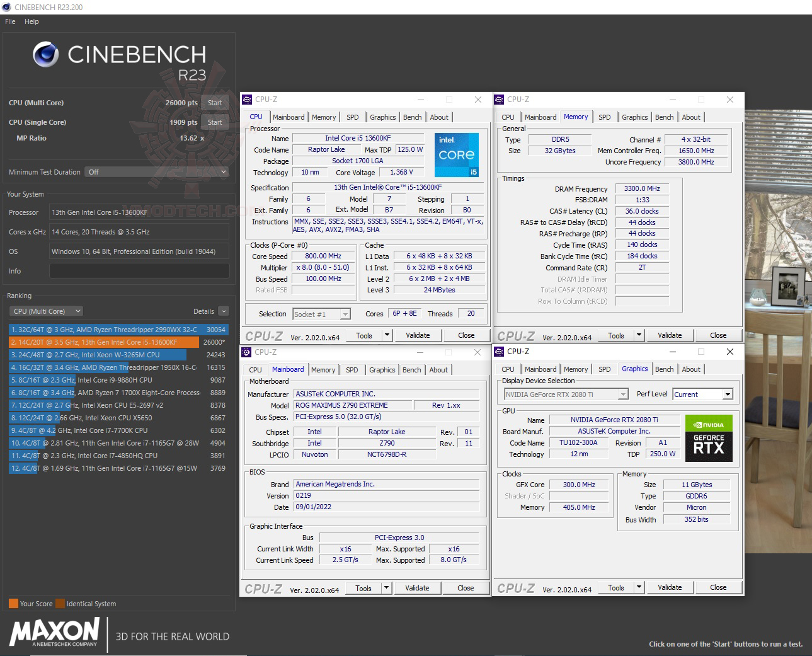Switch to Memory tab in the Graphics CPU-Z window
The image size is (812, 656).
pos(576,369)
